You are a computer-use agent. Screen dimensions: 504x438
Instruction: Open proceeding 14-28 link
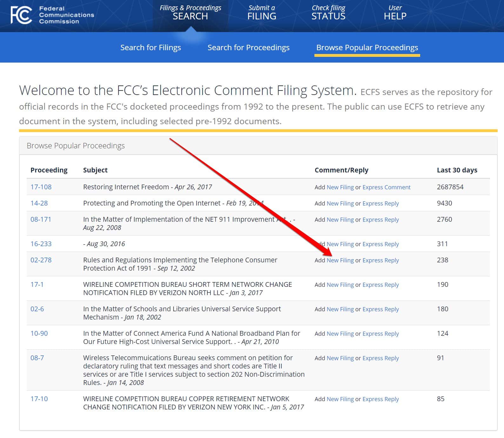point(39,203)
